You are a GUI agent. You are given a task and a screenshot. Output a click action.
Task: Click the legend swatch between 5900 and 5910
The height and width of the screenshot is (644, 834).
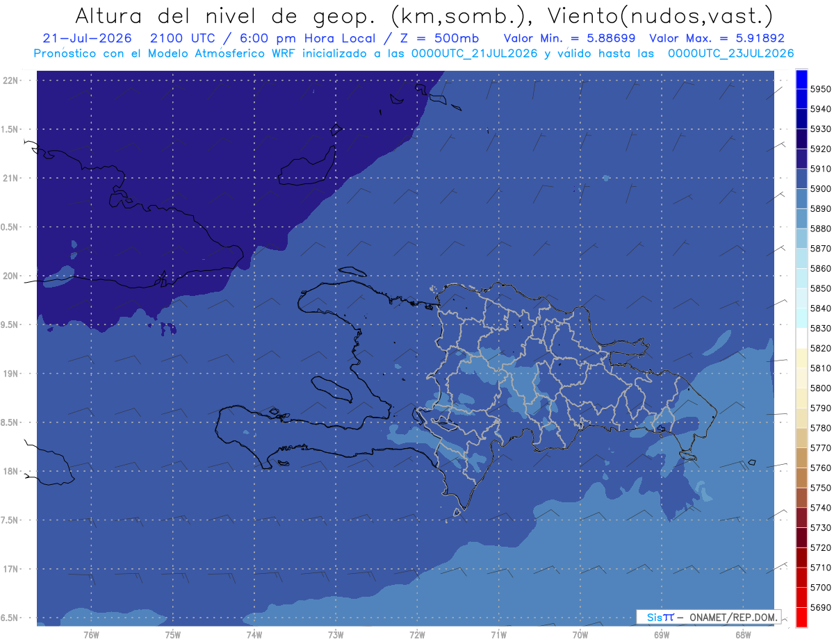tap(801, 179)
